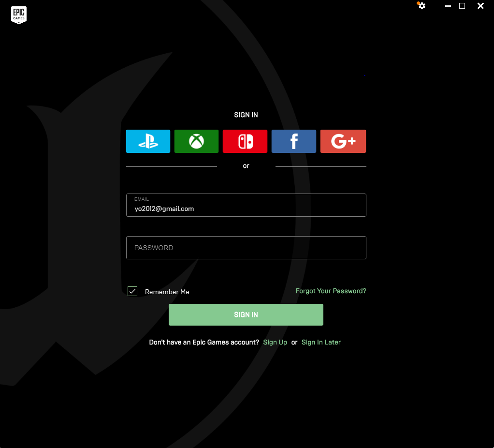This screenshot has height=448, width=494.
Task: Open the Forgot Your Password link
Action: point(331,291)
